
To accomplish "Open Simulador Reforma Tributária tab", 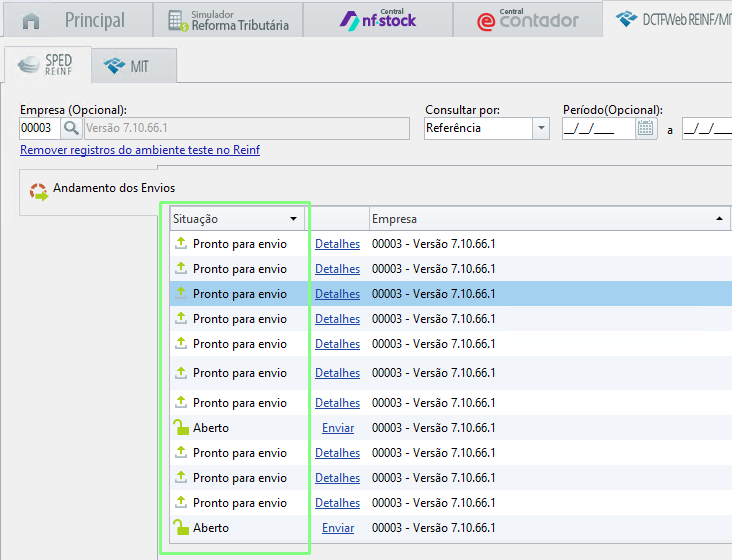I will tap(228, 20).
